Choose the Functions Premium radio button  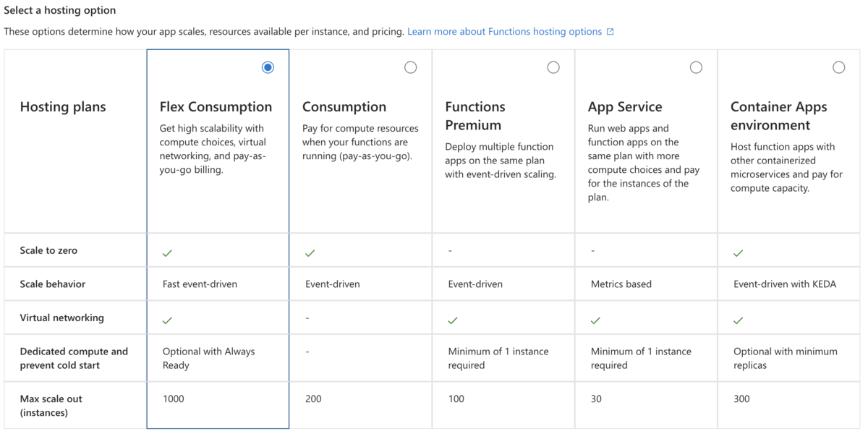pyautogui.click(x=553, y=67)
